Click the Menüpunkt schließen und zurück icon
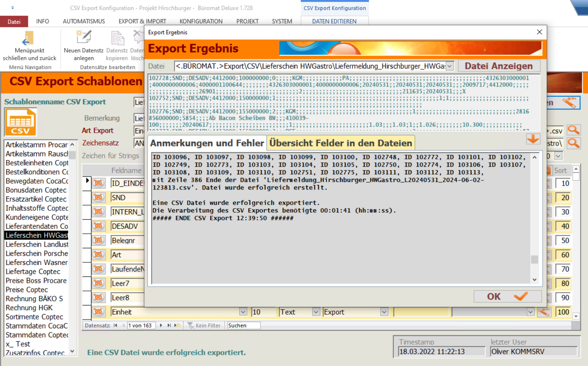Screen dimensions: 588x366 coord(28,39)
